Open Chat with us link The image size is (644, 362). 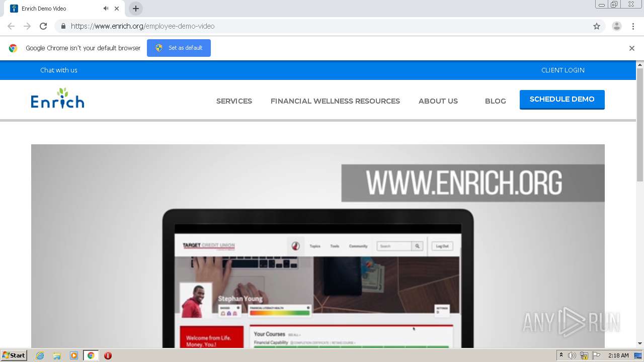pos(59,70)
